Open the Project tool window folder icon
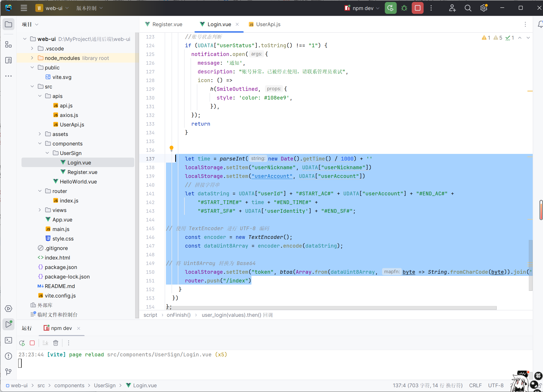Viewport: 543px width, 392px height. [x=8, y=25]
